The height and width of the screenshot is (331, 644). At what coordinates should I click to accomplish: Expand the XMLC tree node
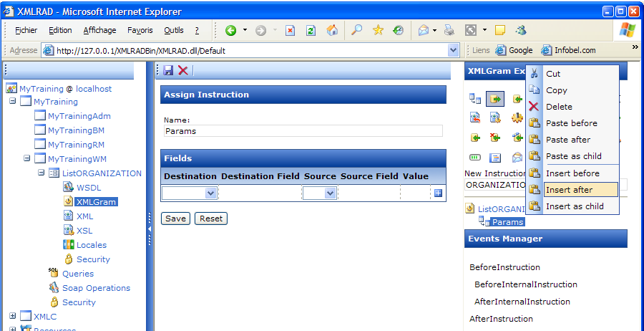tap(13, 316)
